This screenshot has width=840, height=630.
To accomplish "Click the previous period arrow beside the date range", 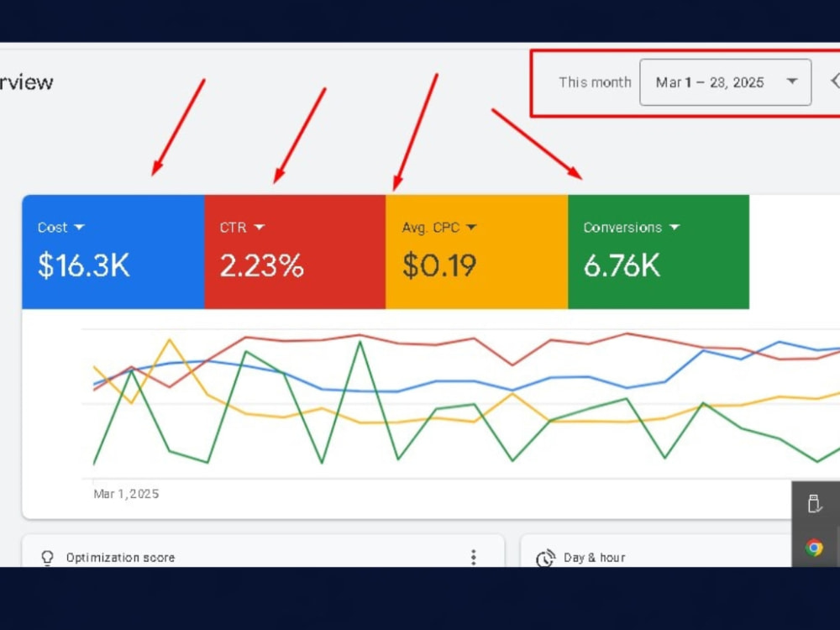I will (835, 81).
